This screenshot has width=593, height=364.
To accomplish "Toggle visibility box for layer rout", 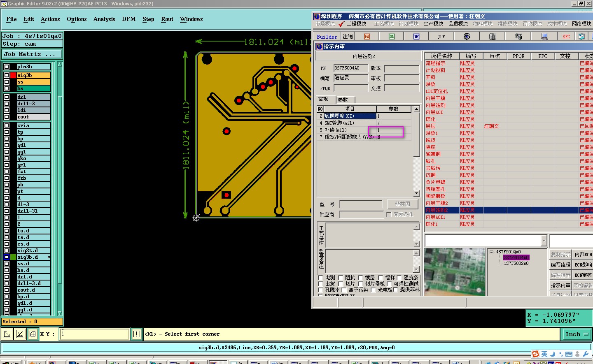I will coord(7,117).
